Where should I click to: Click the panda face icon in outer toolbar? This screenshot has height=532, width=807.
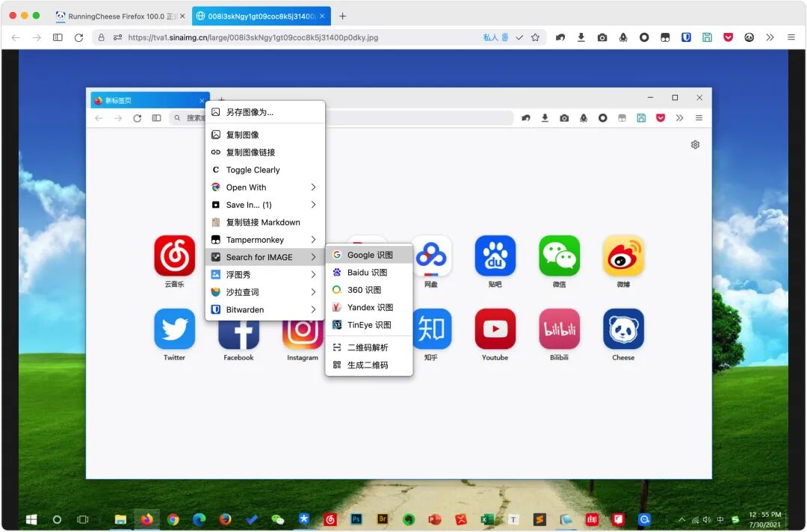click(749, 37)
